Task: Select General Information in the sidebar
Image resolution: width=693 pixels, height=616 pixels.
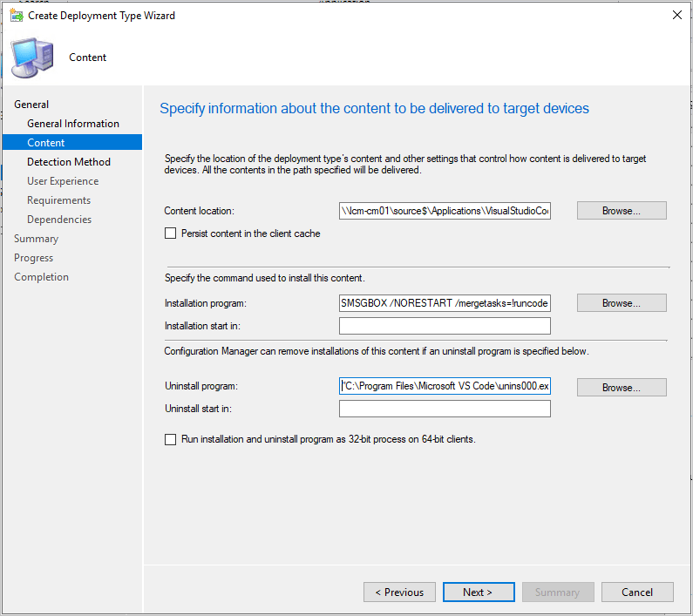Action: tap(73, 124)
